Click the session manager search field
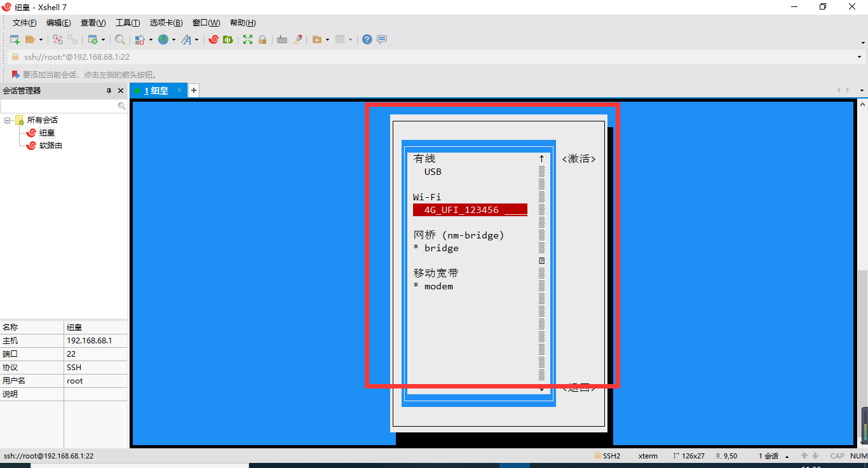This screenshot has height=468, width=868. (x=58, y=106)
